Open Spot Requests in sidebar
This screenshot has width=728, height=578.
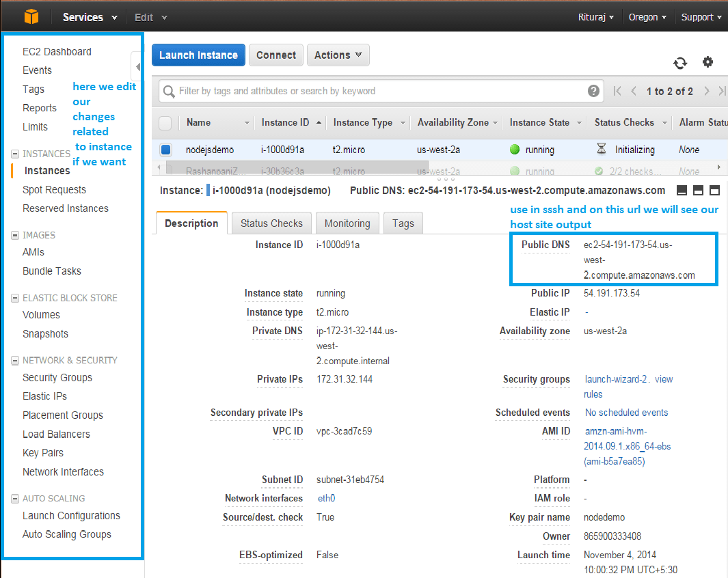[x=54, y=190]
